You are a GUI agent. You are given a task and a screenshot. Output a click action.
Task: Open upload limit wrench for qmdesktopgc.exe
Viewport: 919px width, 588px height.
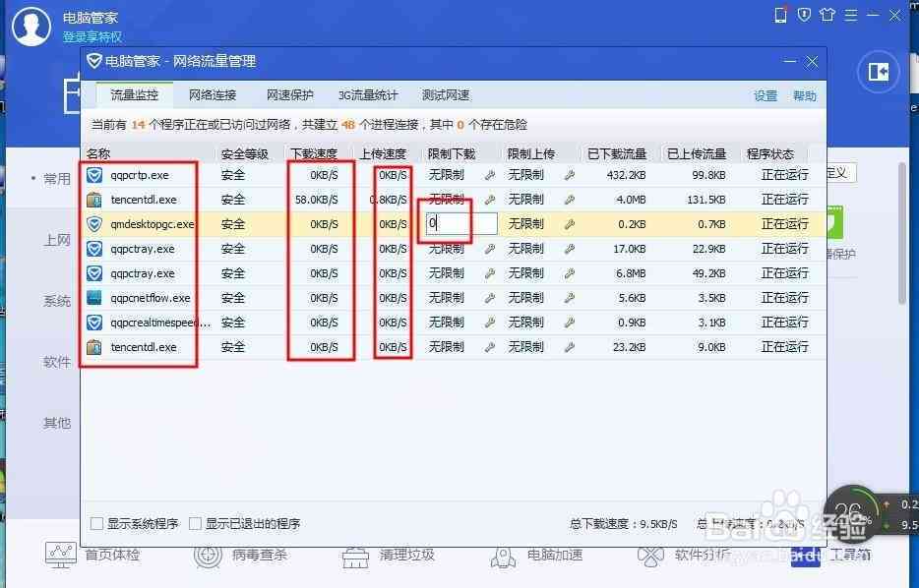point(569,224)
